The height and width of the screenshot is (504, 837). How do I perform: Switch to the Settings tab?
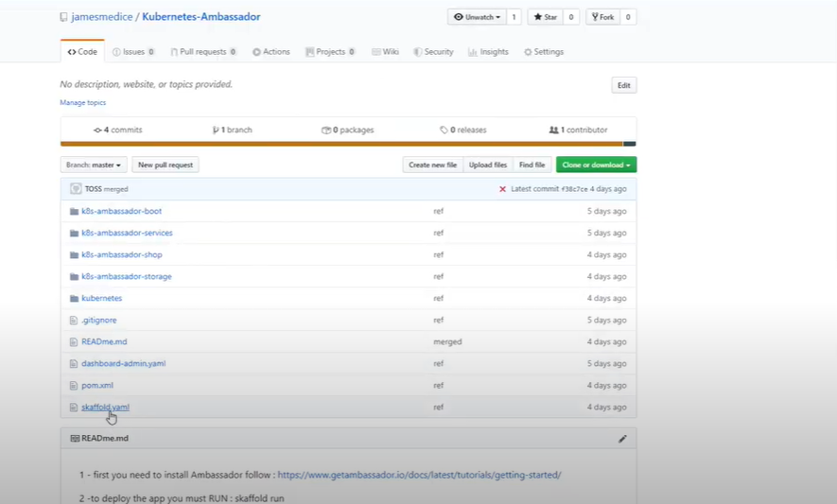click(x=544, y=52)
